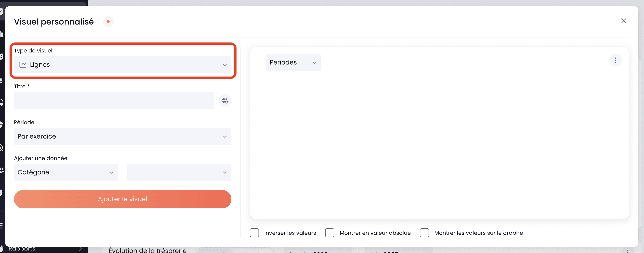This screenshot has width=644, height=253.
Task: Play the tutorial video next to Visuel personnalisé
Action: pyautogui.click(x=108, y=22)
